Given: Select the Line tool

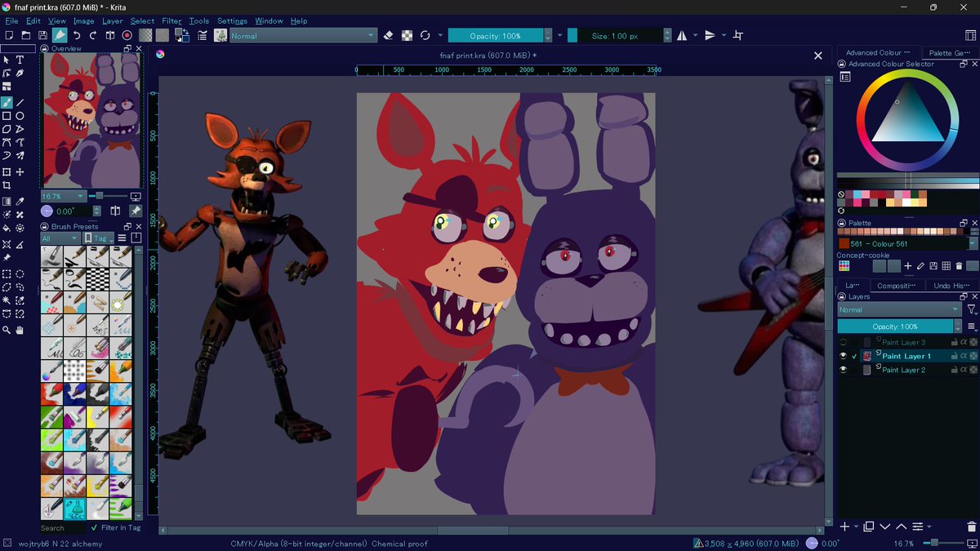Looking at the screenshot, I should (20, 103).
